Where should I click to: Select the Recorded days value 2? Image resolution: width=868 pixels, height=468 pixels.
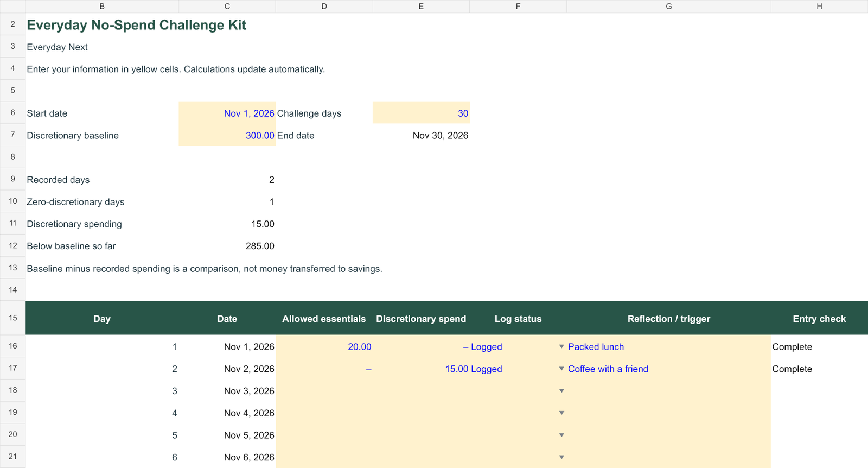(227, 180)
